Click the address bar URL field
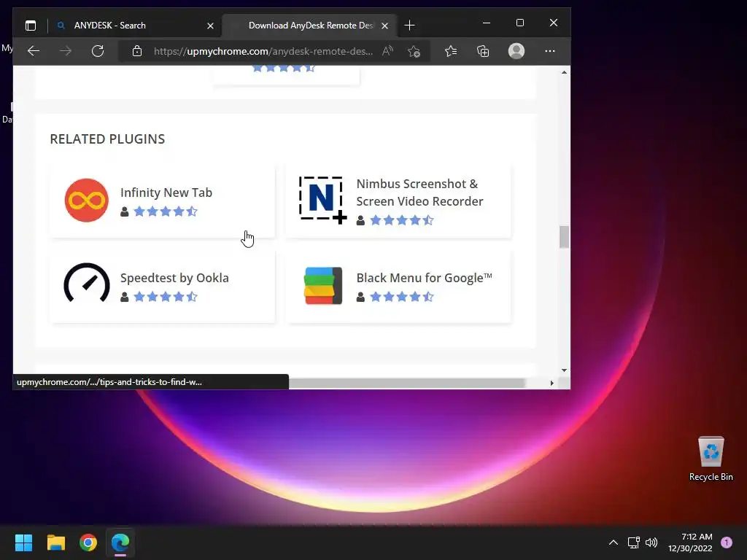Image resolution: width=747 pixels, height=560 pixels. pos(263,51)
